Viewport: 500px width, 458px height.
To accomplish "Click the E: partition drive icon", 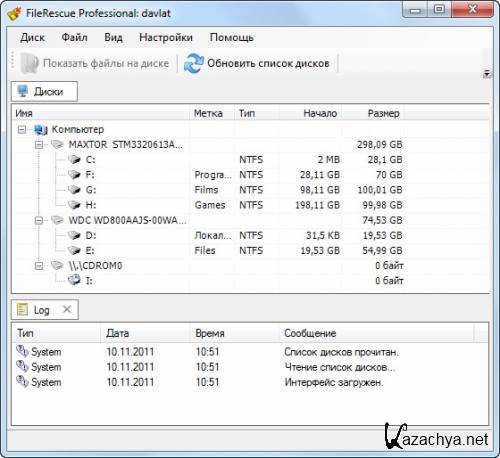I will point(74,250).
